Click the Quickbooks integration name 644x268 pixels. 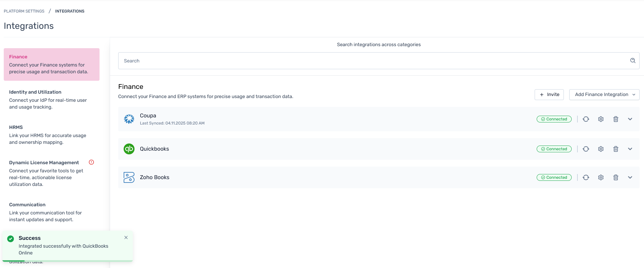[x=155, y=149]
